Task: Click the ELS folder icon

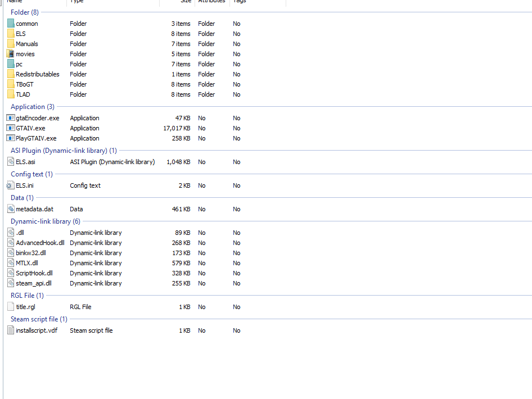Action: click(11, 34)
